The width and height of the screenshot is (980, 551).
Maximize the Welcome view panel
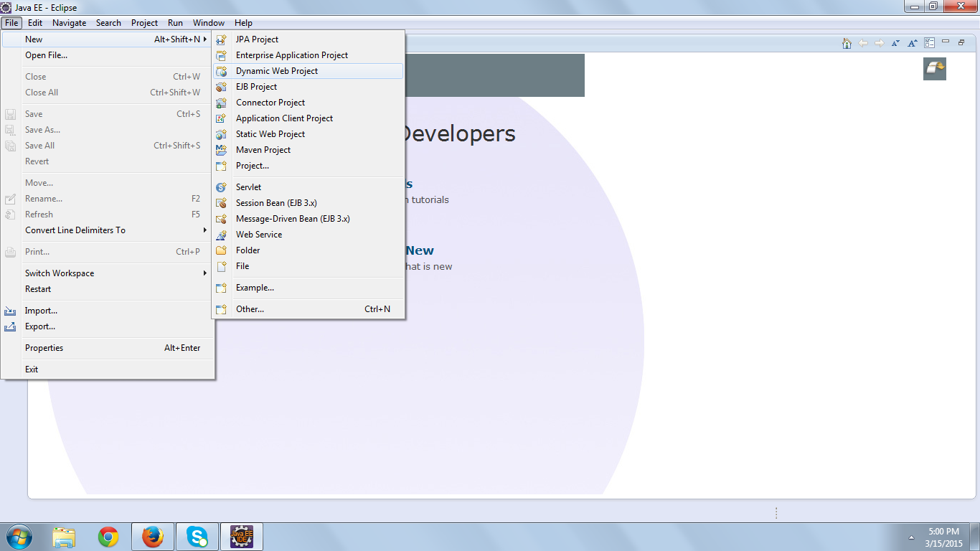point(961,42)
